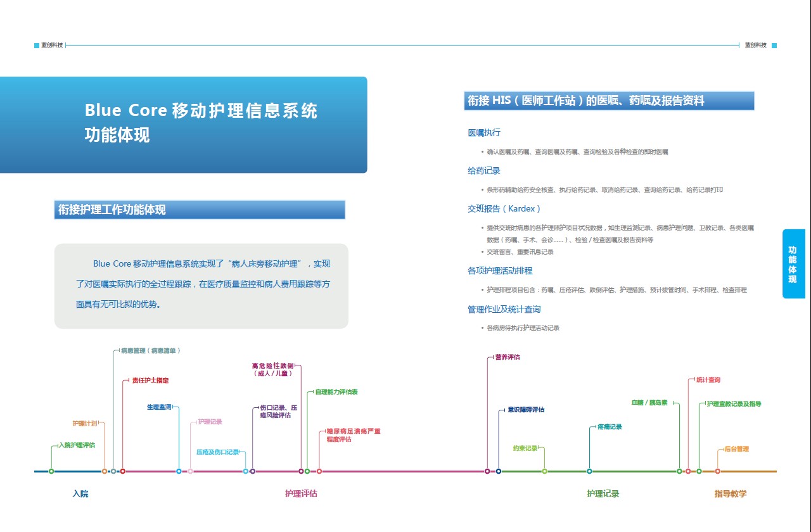Select the orange 后台管理 timeline label
This screenshot has width=811, height=532.
point(736,449)
